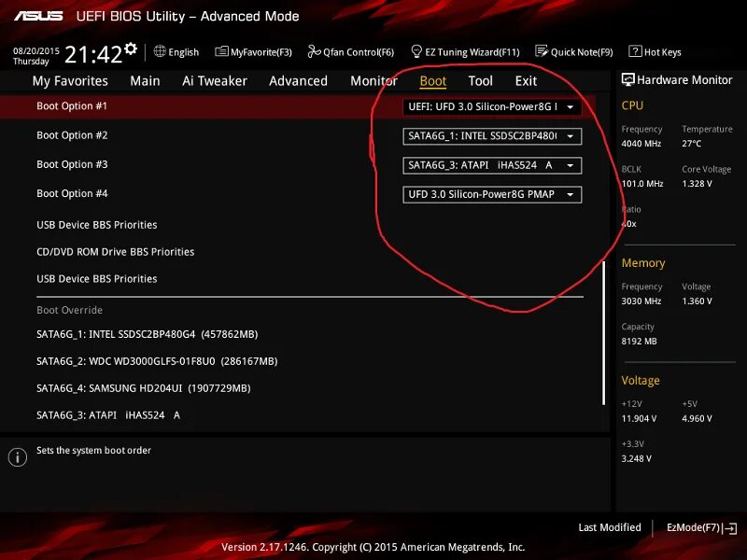The height and width of the screenshot is (560, 747).
Task: Open the Tool tab
Action: pos(480,81)
